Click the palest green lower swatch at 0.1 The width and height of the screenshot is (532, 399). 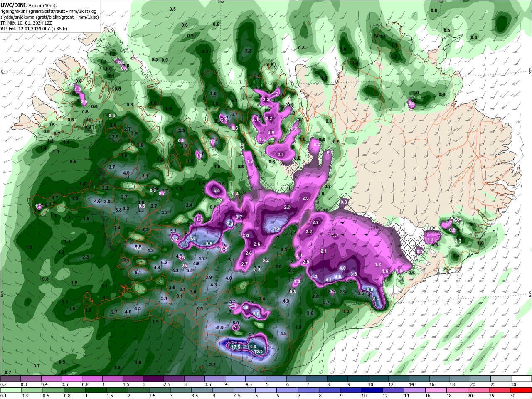(x=10, y=390)
